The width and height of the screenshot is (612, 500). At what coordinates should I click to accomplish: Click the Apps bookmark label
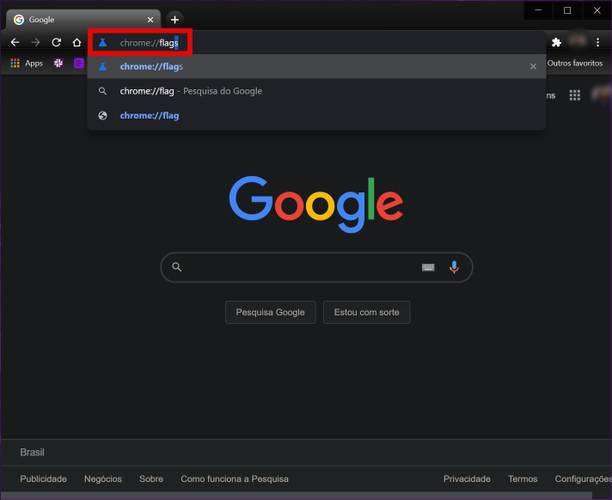point(34,63)
